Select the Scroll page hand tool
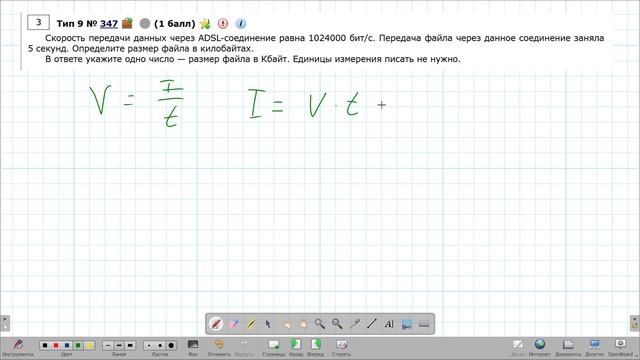640x360 pixels. pyautogui.click(x=302, y=324)
